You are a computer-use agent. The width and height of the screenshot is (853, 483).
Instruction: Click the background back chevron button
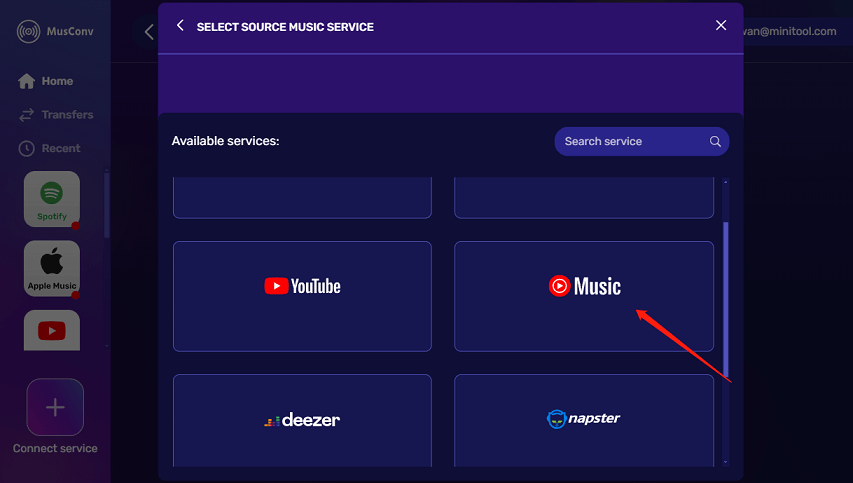[148, 32]
